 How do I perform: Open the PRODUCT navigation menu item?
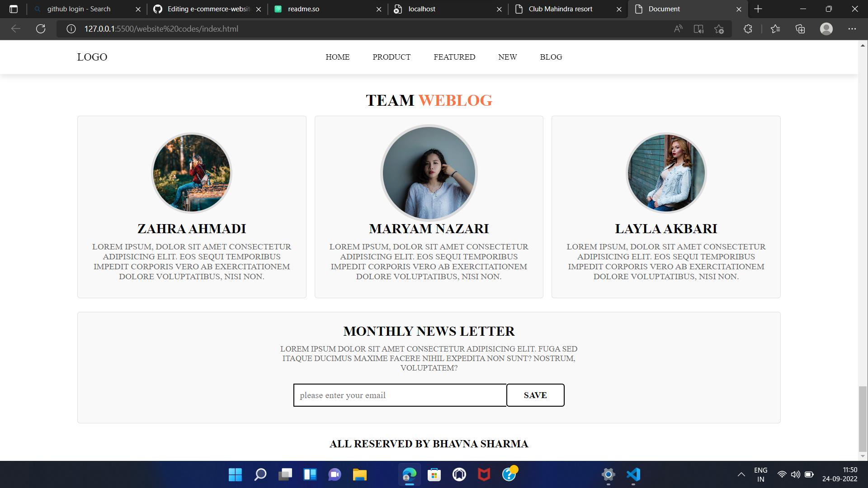click(x=392, y=57)
